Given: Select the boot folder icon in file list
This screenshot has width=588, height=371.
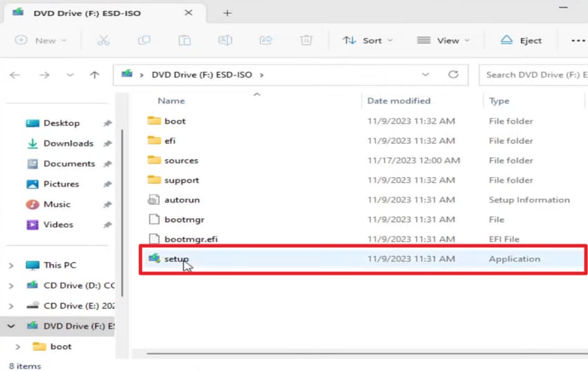Looking at the screenshot, I should pyautogui.click(x=154, y=121).
